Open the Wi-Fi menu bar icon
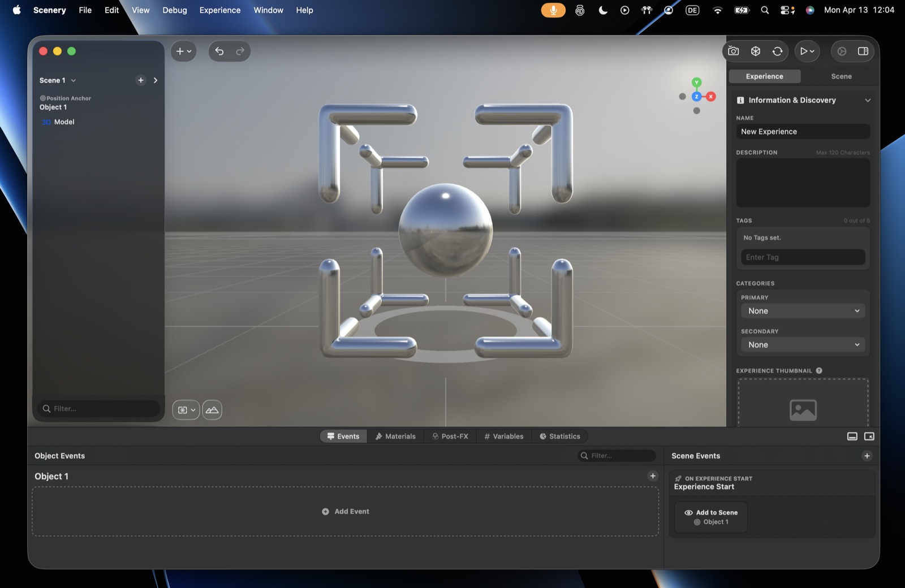Viewport: 905px width, 588px height. click(718, 10)
